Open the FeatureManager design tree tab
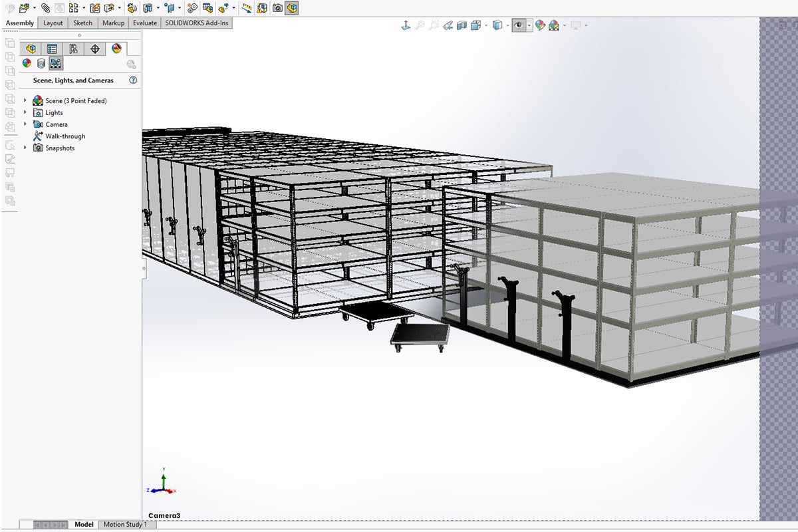The image size is (798, 532). (31, 49)
